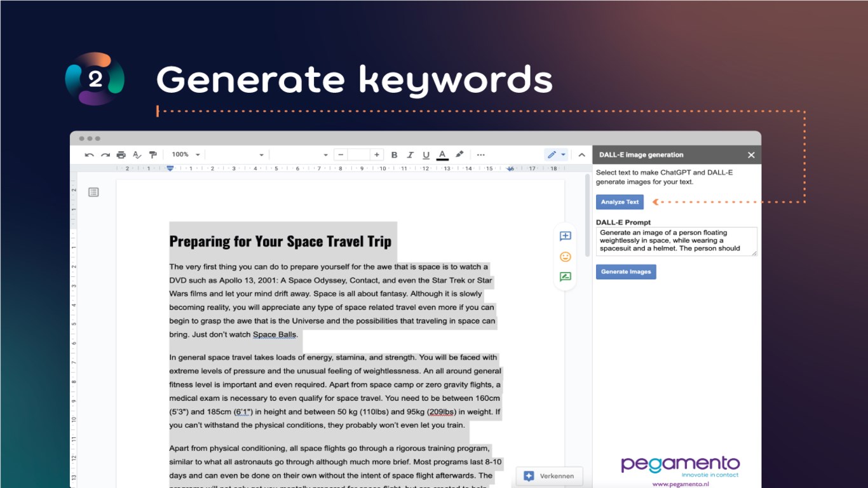Image resolution: width=868 pixels, height=488 pixels.
Task: Open the 100% zoom dropdown
Action: pos(186,154)
